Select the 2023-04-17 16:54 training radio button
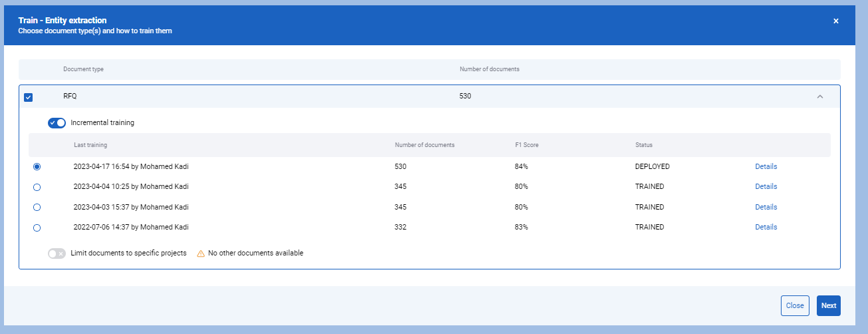Viewport: 868px width, 334px height. point(37,166)
